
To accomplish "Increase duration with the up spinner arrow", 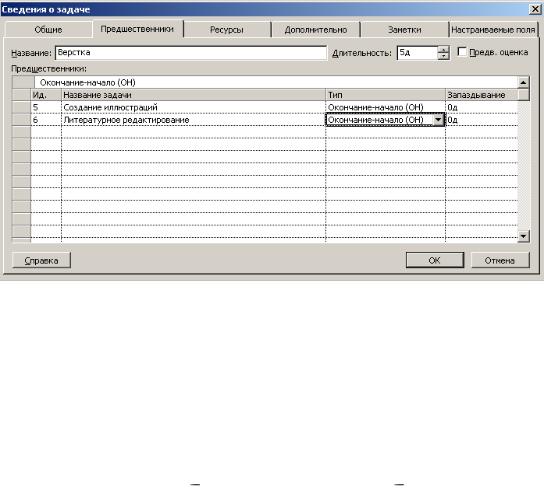I will tap(443, 49).
